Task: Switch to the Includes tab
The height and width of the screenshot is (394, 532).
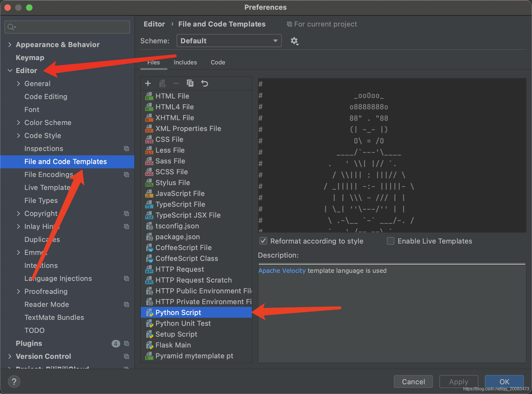Action: pyautogui.click(x=185, y=63)
